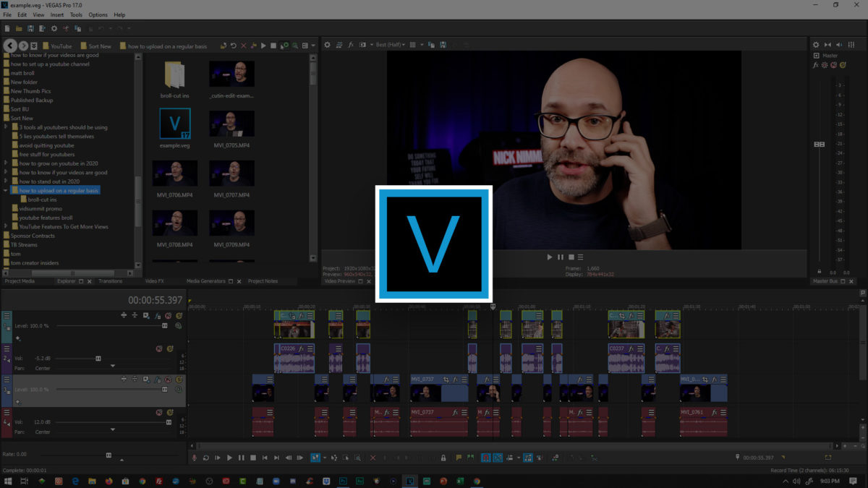Image resolution: width=868 pixels, height=488 pixels.
Task: Switch to Media Generators tab
Action: 206,281
